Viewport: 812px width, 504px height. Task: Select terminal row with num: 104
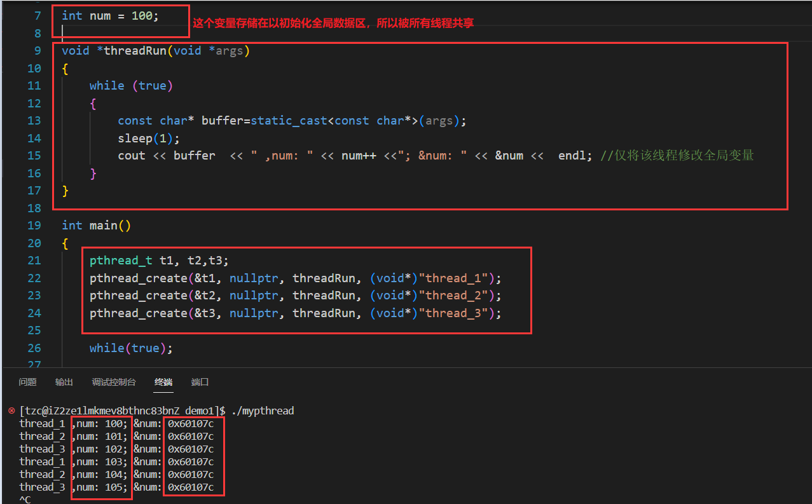coord(116,474)
